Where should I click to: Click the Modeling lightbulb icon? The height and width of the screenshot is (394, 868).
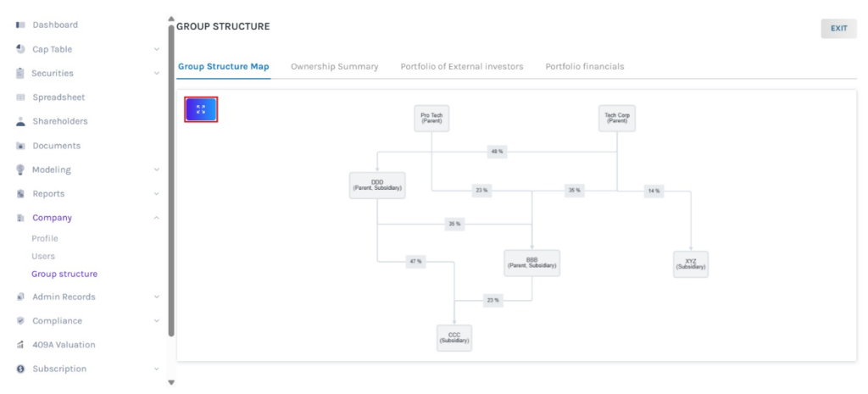point(20,169)
